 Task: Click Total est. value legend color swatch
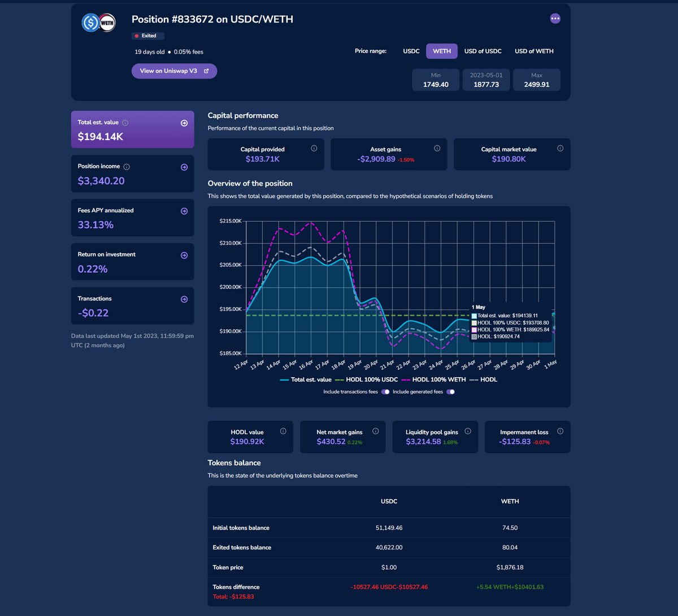coord(285,380)
